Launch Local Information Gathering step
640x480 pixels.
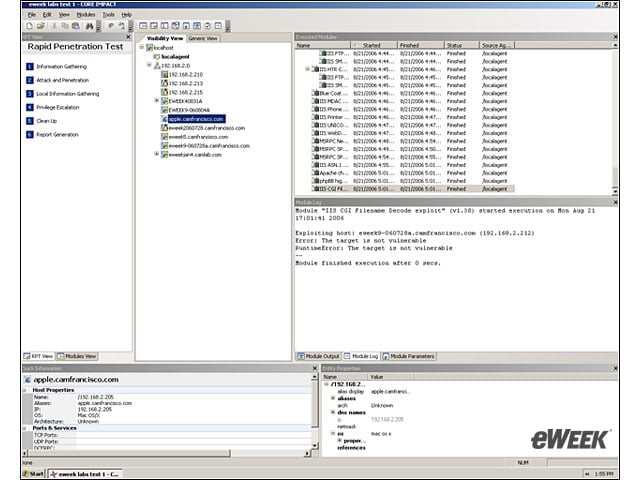pyautogui.click(x=68, y=93)
